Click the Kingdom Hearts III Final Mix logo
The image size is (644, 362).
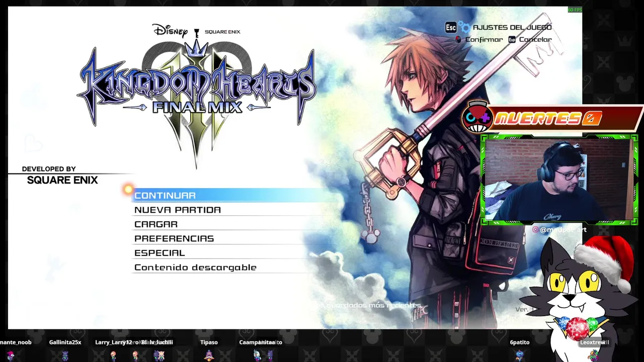tap(197, 98)
